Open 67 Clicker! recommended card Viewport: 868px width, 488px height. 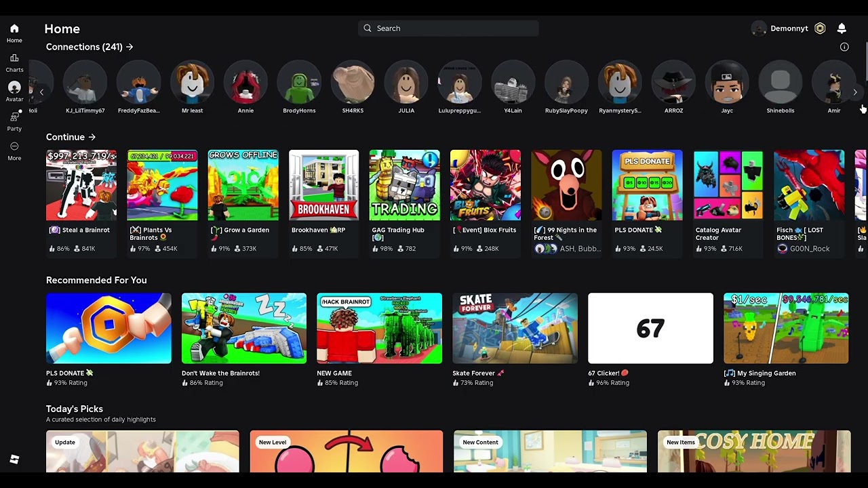point(650,340)
